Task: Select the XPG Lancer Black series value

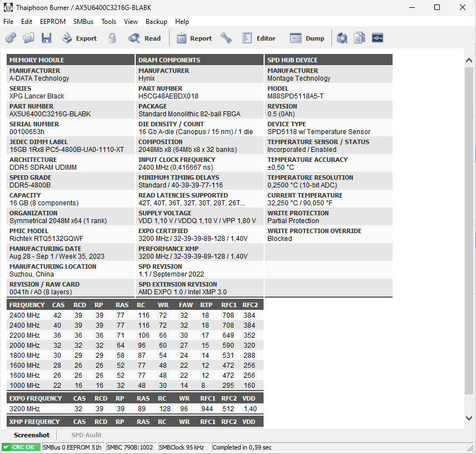Action: point(37,96)
